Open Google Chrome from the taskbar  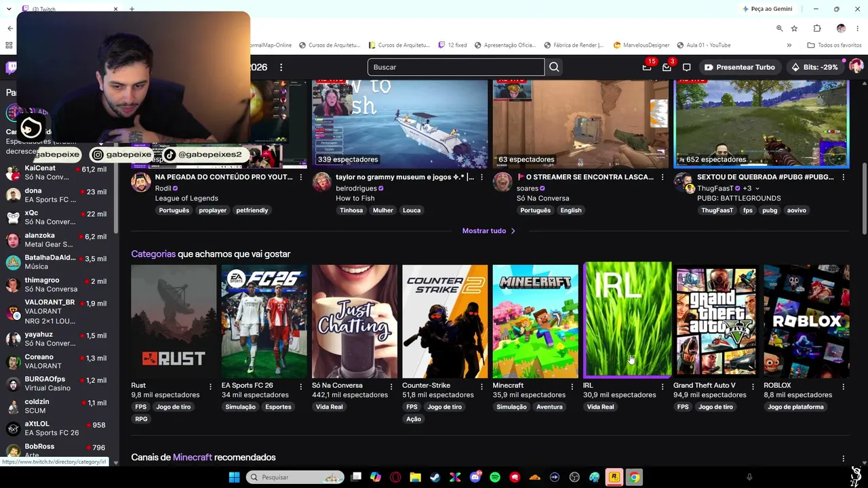(x=634, y=477)
